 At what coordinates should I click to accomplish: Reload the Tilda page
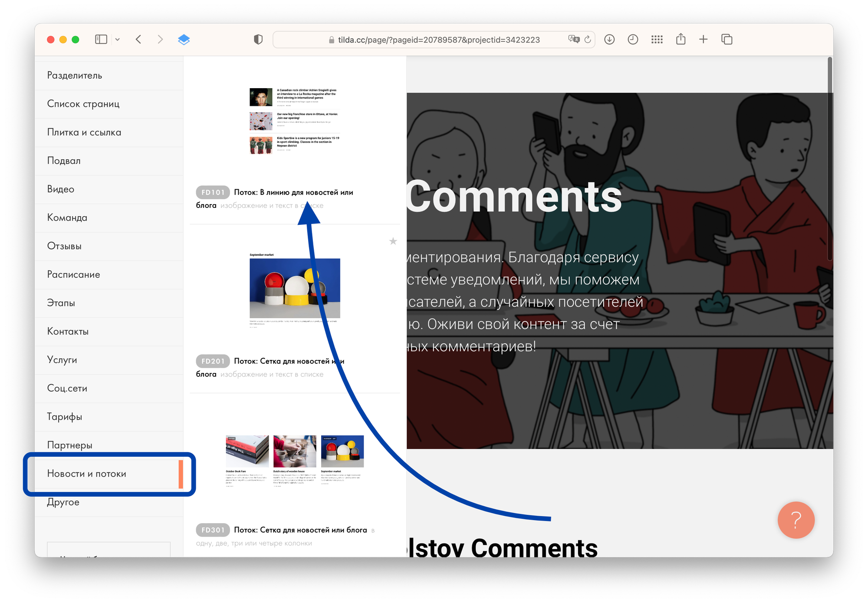(x=588, y=40)
